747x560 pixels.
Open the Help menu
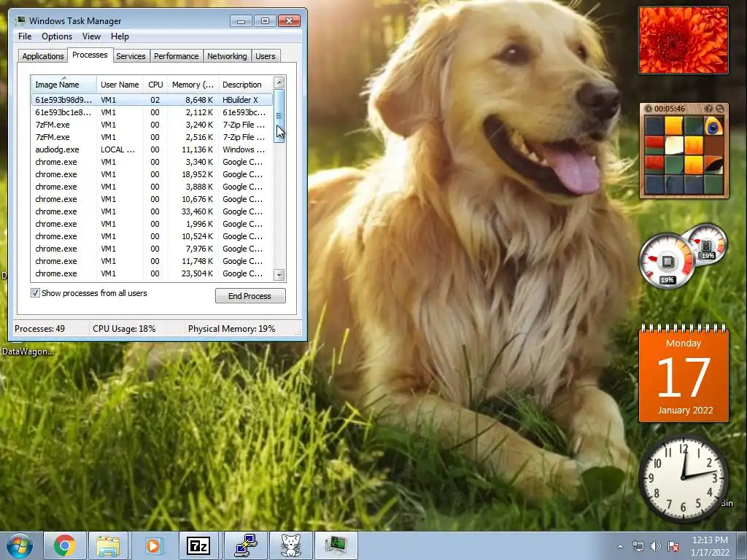tap(120, 36)
